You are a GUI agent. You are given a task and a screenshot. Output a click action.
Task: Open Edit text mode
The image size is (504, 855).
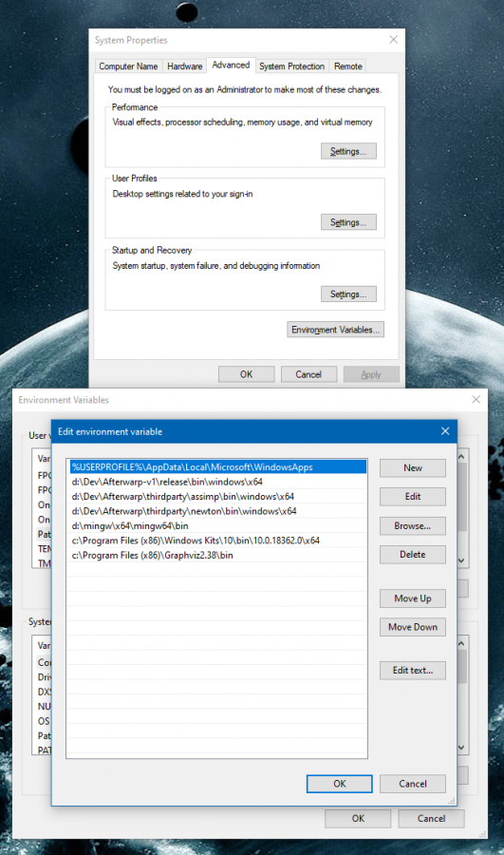(413, 670)
